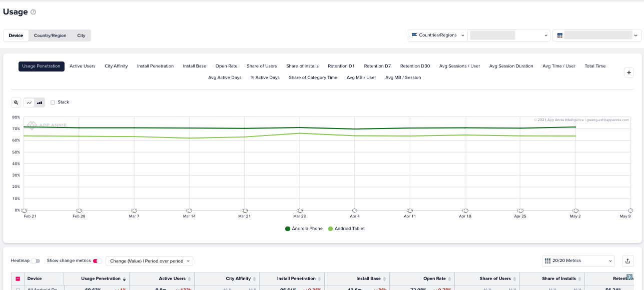Click the scroll-right arrow at table header edge
The width and height of the screenshot is (644, 290).
point(629,276)
